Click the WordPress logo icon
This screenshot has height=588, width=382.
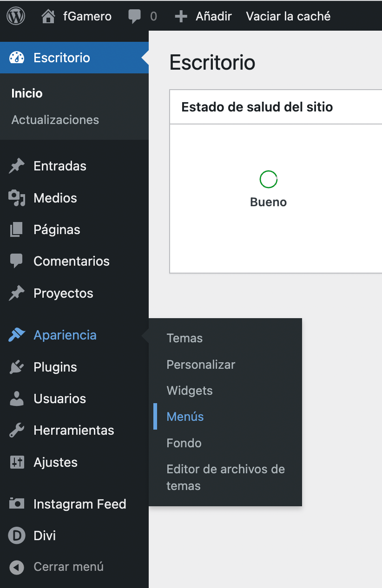[x=16, y=16]
